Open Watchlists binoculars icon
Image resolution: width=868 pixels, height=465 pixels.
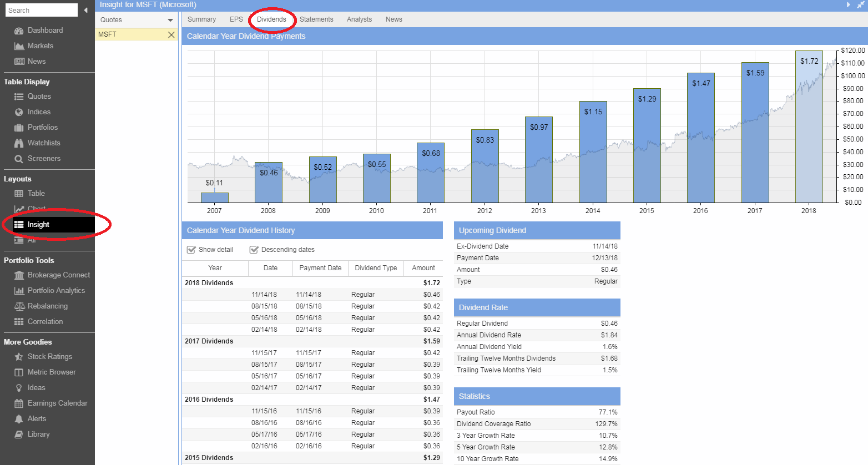19,143
